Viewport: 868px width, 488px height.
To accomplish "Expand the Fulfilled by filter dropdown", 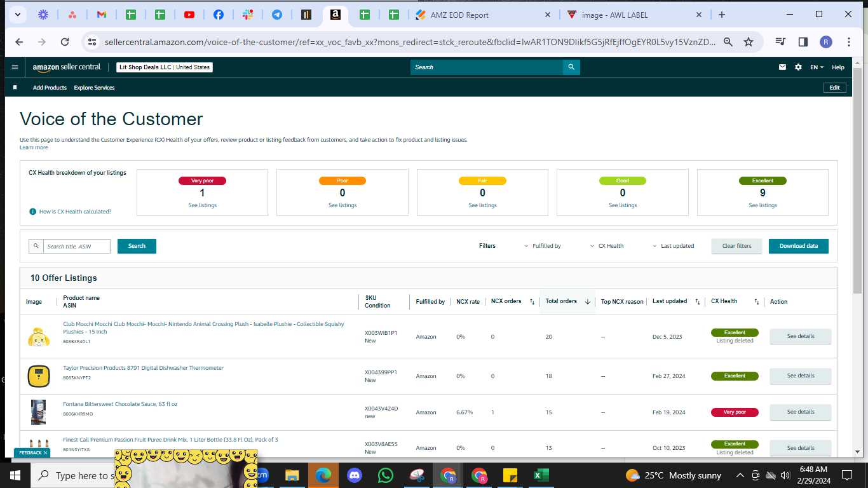I will pyautogui.click(x=543, y=246).
